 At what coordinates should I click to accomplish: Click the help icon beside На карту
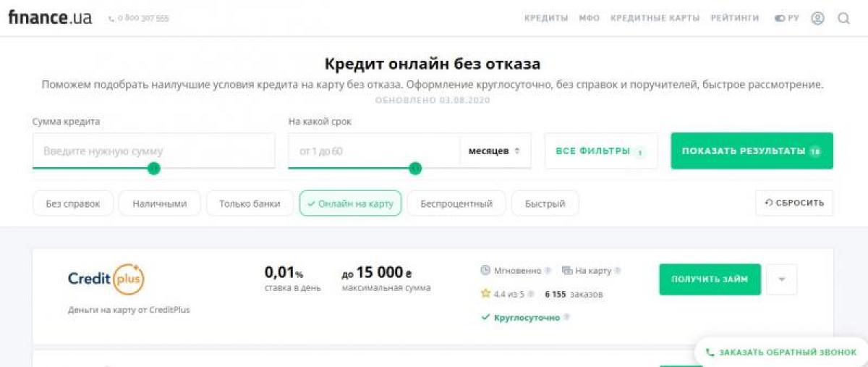(x=618, y=271)
